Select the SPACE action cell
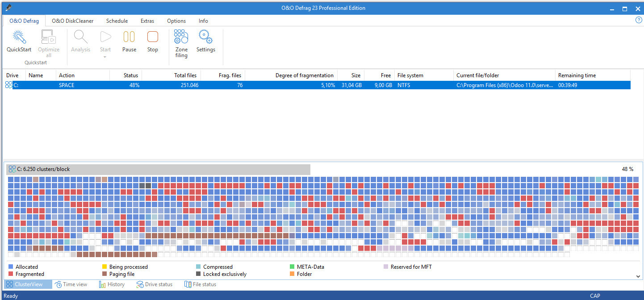Viewport: 644px width, 300px height. pos(67,85)
